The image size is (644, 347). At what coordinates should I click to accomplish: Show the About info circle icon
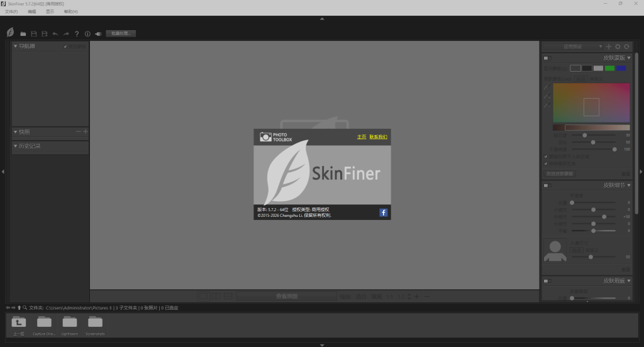pyautogui.click(x=87, y=34)
